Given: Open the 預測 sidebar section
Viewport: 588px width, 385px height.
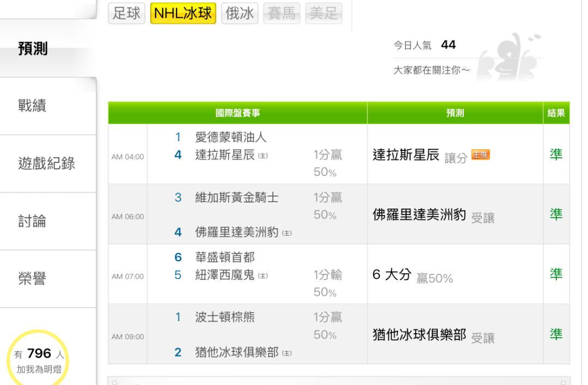Looking at the screenshot, I should 48,48.
